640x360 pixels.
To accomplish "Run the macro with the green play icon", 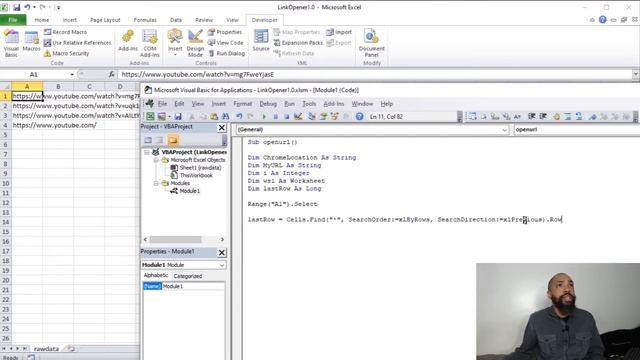I will coord(264,116).
